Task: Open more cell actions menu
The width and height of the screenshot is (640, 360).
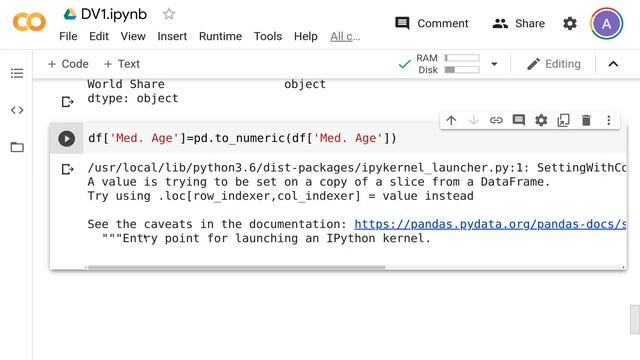Action: [x=609, y=120]
